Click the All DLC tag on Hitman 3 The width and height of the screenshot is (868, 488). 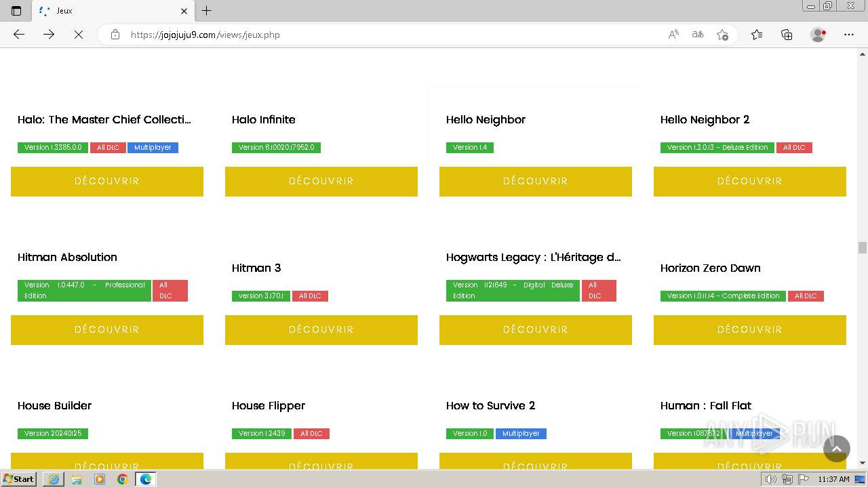click(x=310, y=296)
